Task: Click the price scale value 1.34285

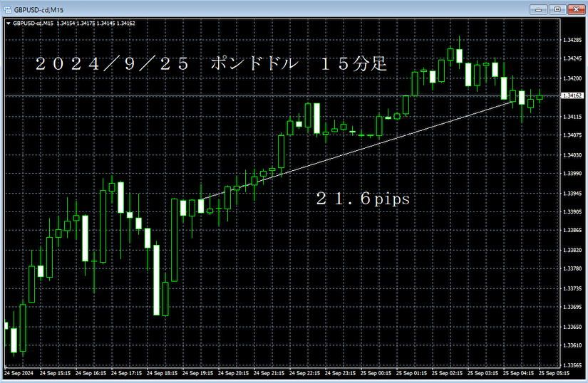Action: 572,40
